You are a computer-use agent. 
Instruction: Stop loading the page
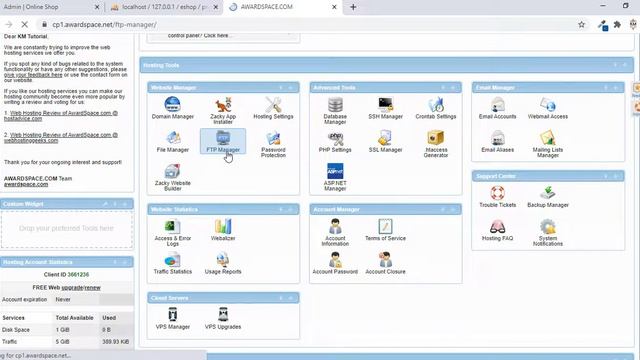pos(24,24)
